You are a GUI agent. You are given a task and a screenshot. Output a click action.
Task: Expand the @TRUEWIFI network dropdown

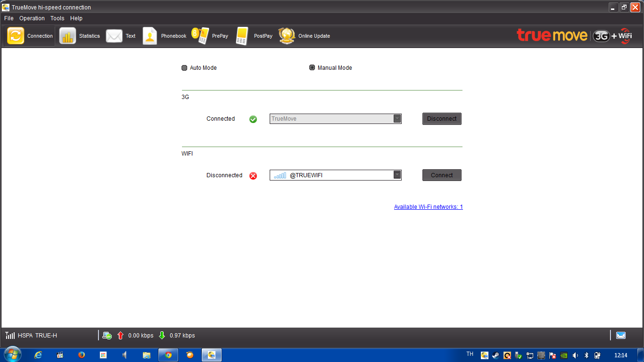[397, 175]
